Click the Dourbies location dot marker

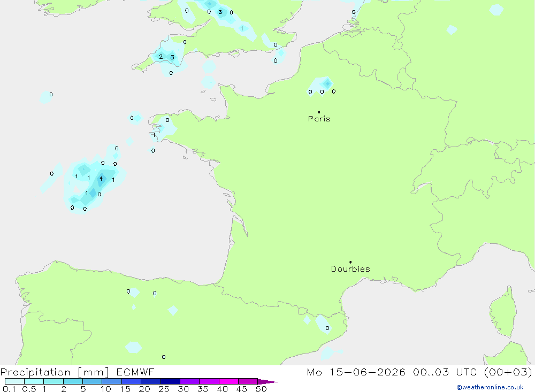(x=350, y=262)
